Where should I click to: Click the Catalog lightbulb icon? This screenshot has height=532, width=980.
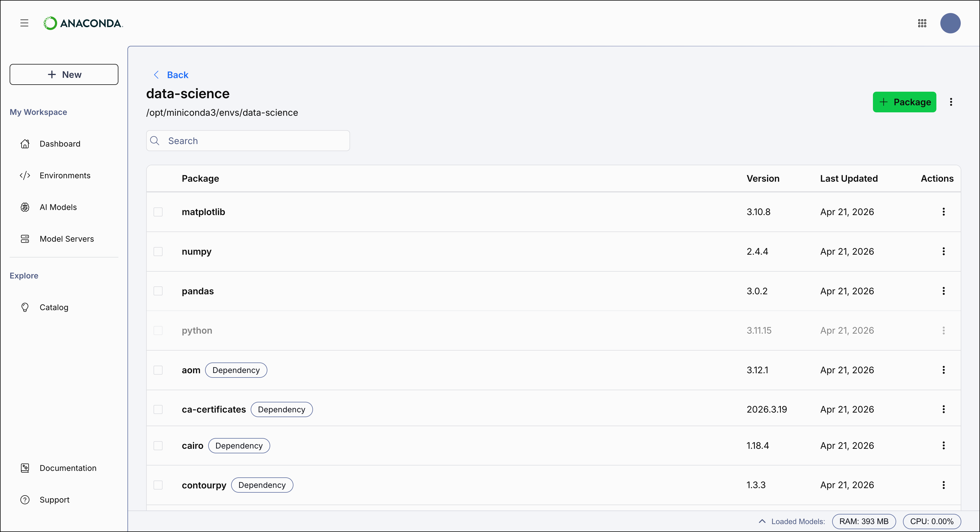click(x=25, y=307)
